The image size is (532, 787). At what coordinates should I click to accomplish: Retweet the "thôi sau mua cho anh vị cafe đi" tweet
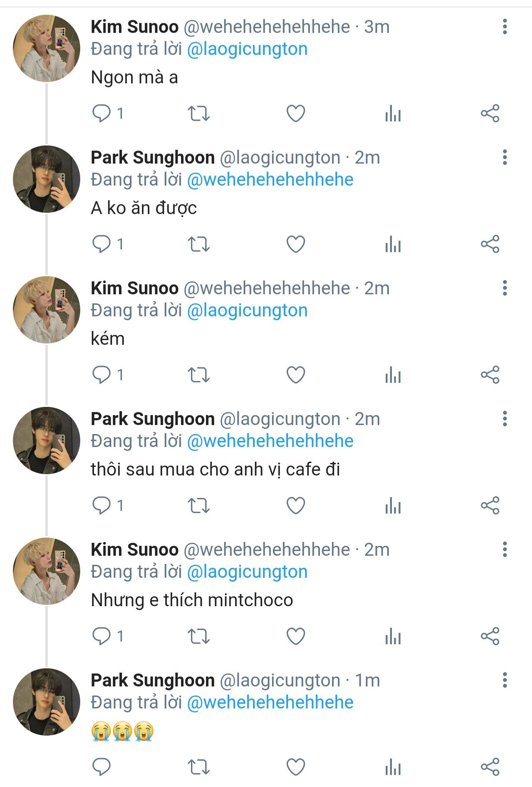(x=199, y=506)
